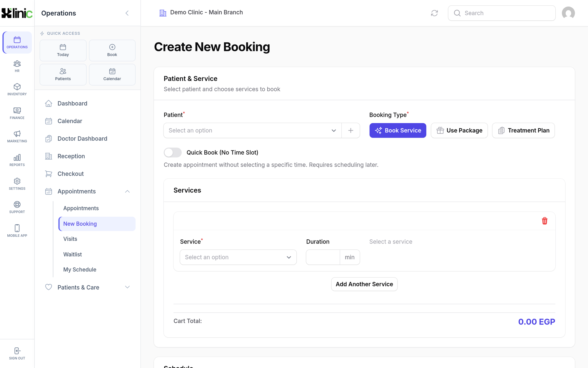This screenshot has width=588, height=368.
Task: Open Waitlist under Appointments
Action: click(97, 254)
